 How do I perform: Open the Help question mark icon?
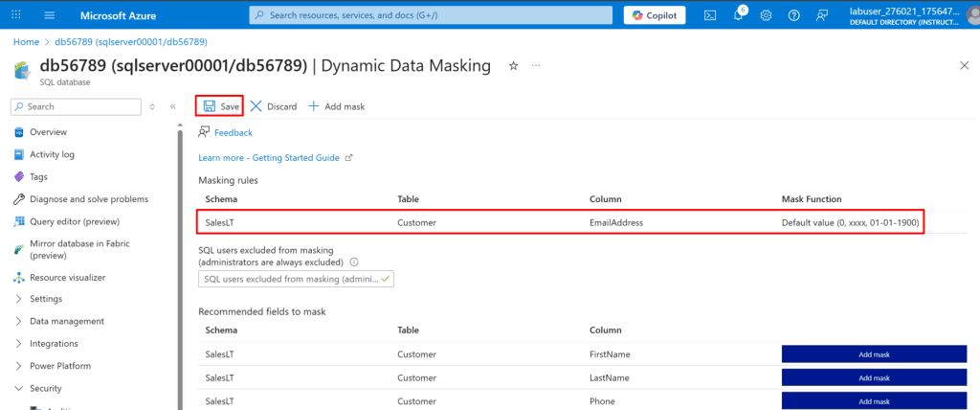point(793,15)
